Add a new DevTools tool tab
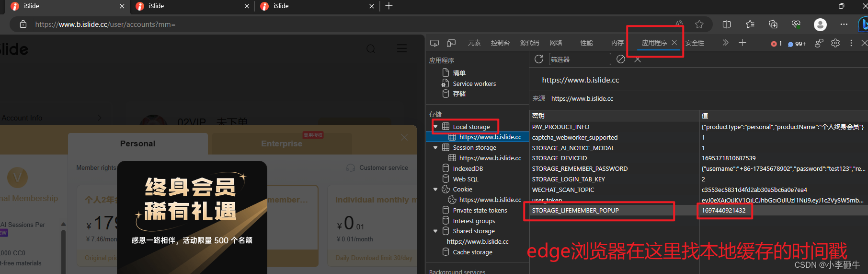 [742, 43]
